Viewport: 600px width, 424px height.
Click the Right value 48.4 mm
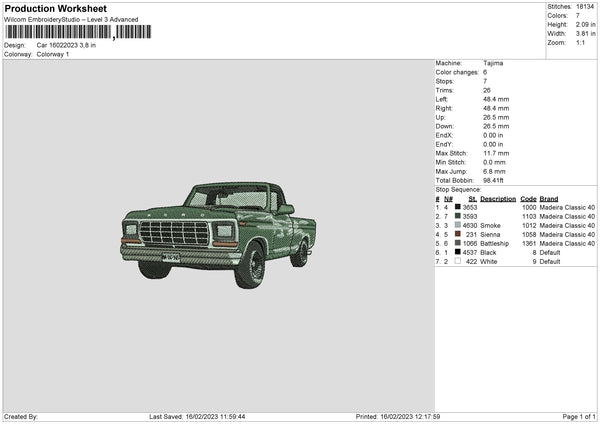(x=496, y=108)
